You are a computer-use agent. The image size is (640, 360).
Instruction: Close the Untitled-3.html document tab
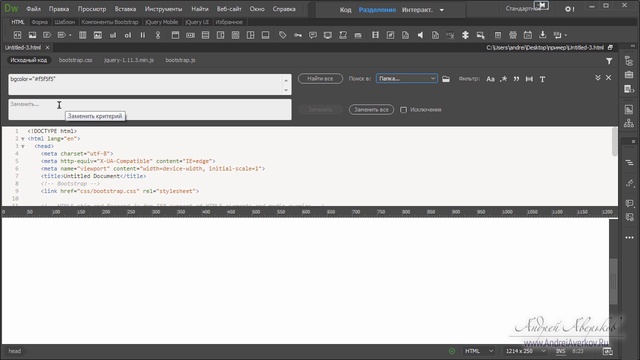[47, 48]
